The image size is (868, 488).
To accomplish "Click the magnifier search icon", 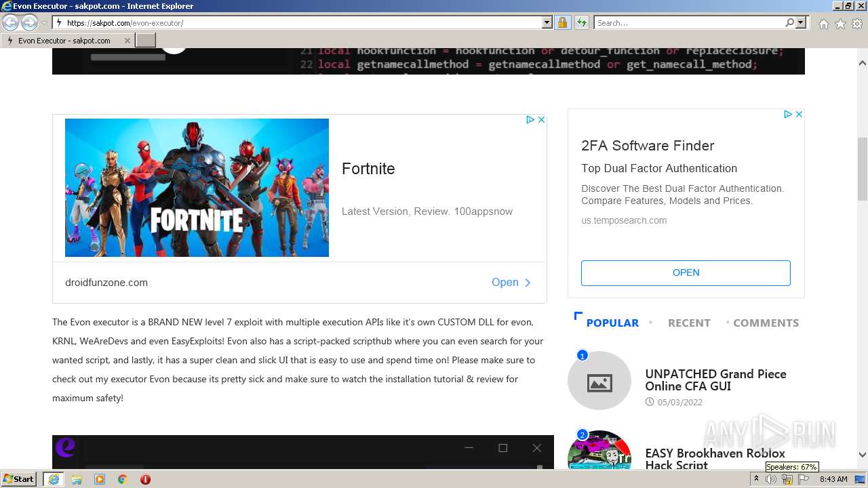I will pyautogui.click(x=789, y=23).
